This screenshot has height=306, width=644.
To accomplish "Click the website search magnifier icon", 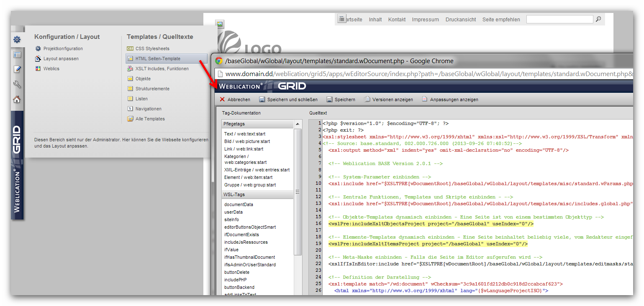I will pos(598,19).
